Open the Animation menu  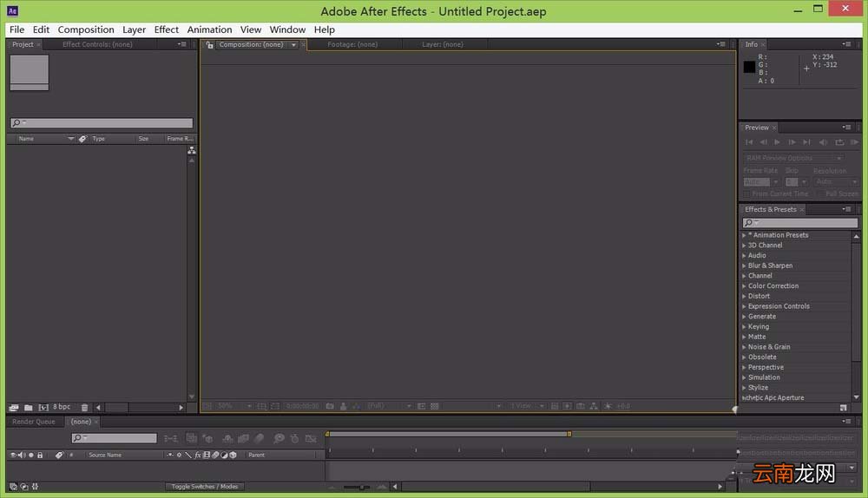(x=209, y=29)
